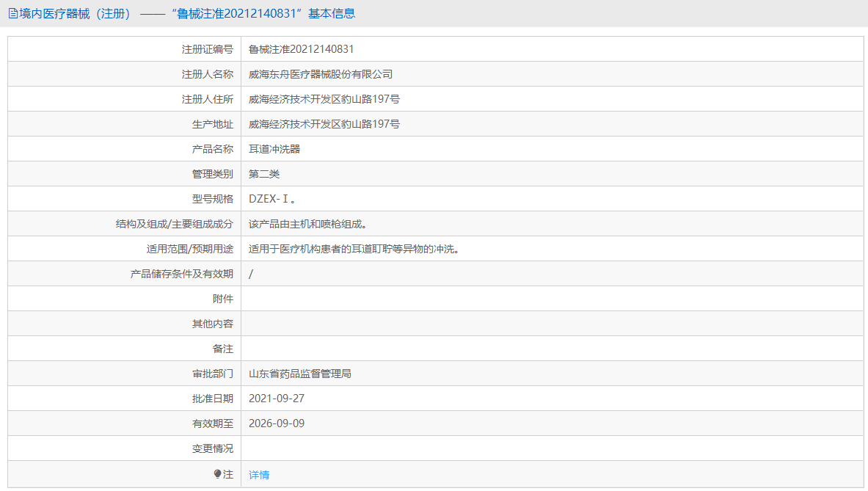The image size is (868, 491).
Task: Click the 适用范围/预期用途 label
Action: pos(190,249)
